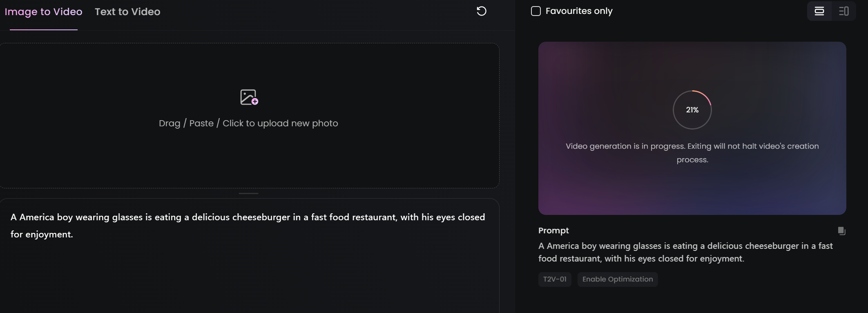Click the video generation progress card
Viewport: 868px width, 313px height.
click(x=692, y=128)
